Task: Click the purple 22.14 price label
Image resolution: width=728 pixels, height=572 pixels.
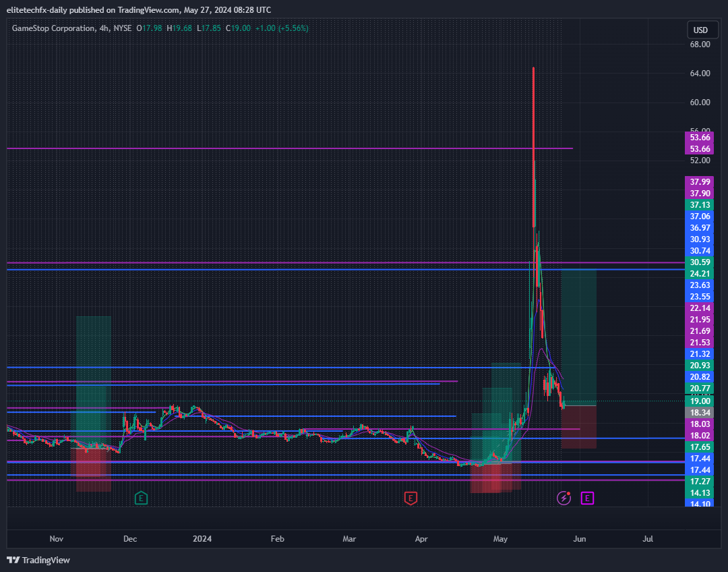Action: (x=699, y=308)
